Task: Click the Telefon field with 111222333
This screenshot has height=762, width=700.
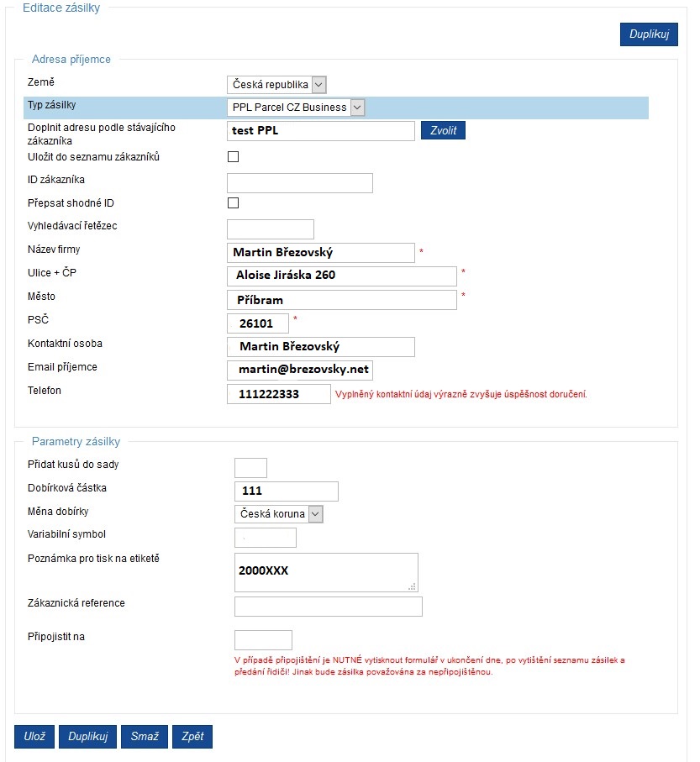Action: point(278,394)
